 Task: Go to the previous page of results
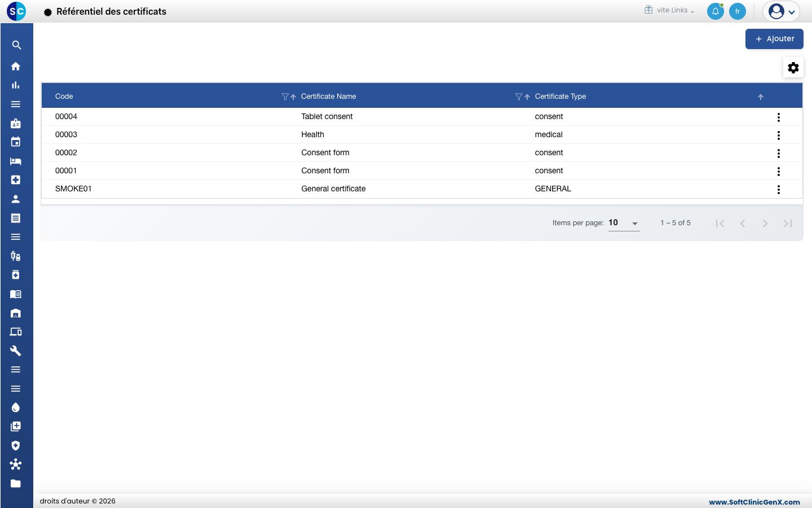click(743, 224)
